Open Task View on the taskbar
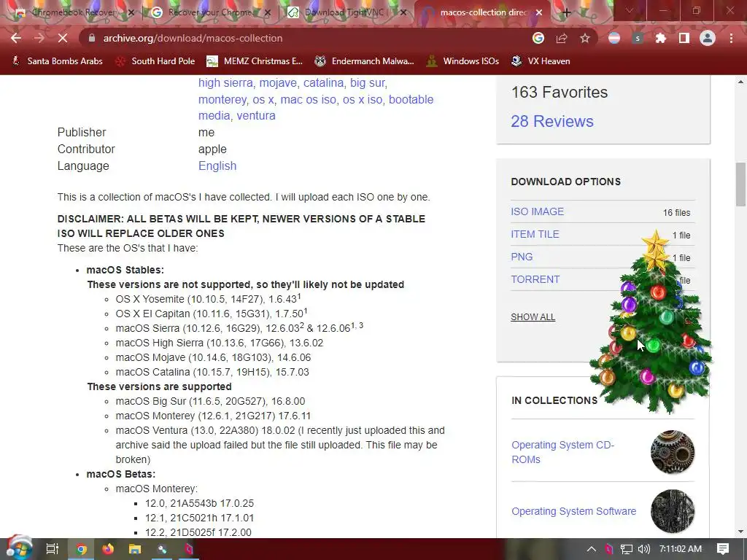Screen dimensions: 747x560 52,549
